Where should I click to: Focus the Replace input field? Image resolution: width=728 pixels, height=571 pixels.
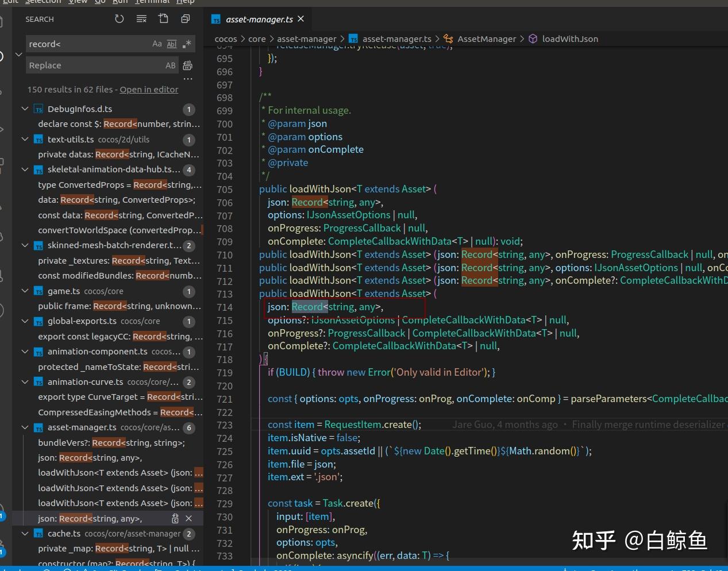tap(95, 65)
